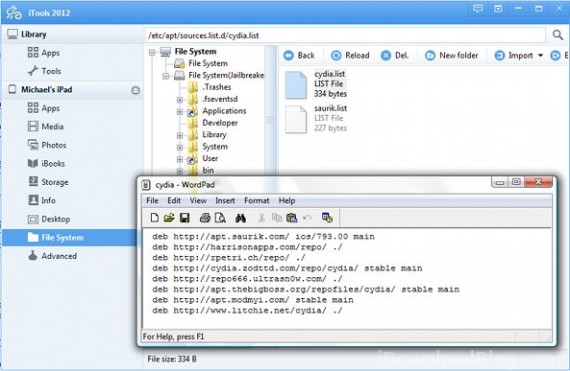Open WordPad View menu
The image size is (570, 371).
198,201
